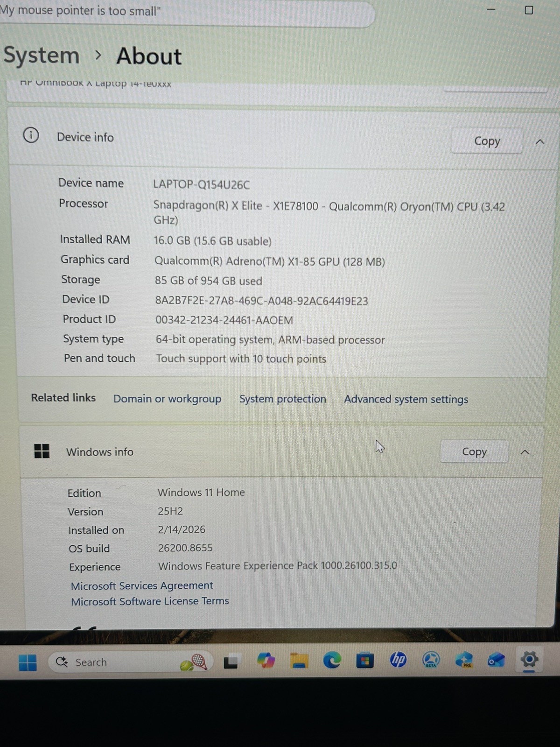Select the version value 25H2
The width and height of the screenshot is (560, 747).
click(x=170, y=511)
